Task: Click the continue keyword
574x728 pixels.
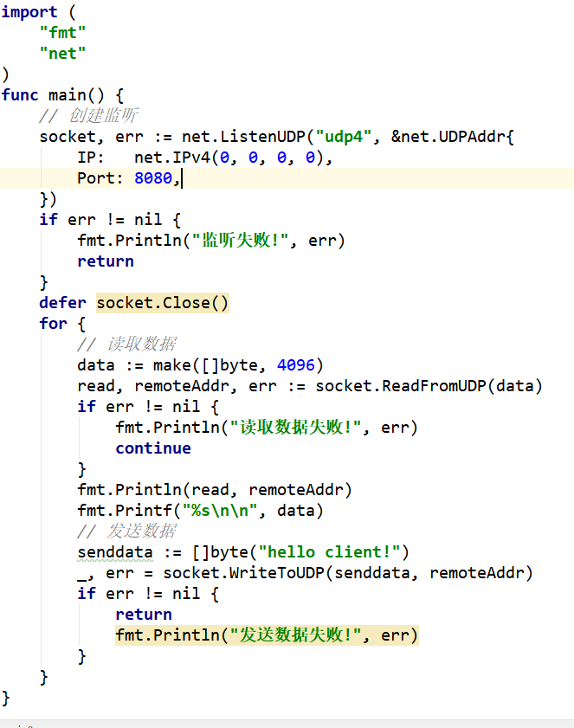Action: [x=153, y=448]
